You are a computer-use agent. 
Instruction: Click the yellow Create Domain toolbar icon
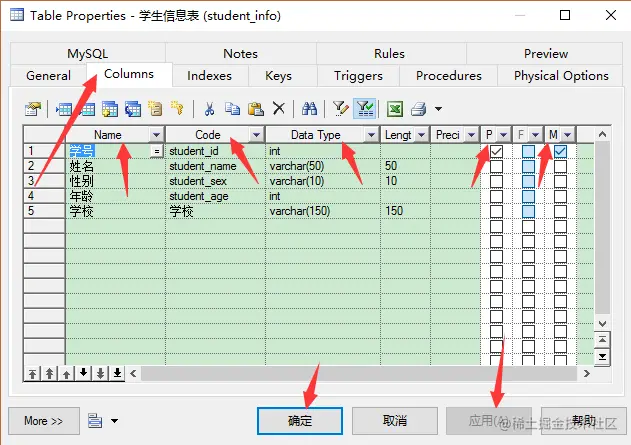point(155,109)
